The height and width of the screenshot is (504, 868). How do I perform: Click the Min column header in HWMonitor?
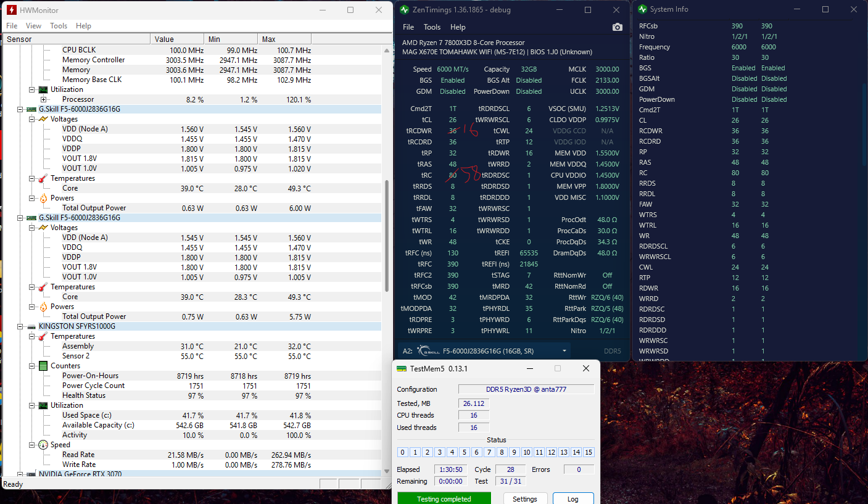pos(232,39)
